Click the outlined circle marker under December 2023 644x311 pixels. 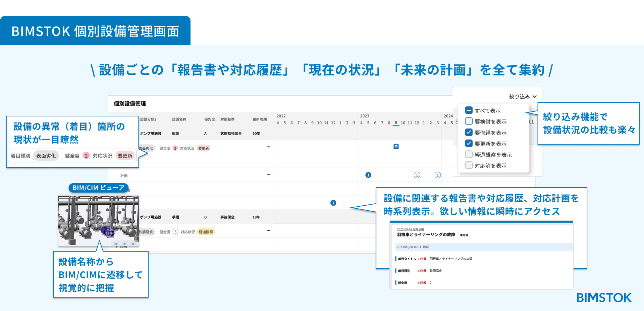click(417, 175)
